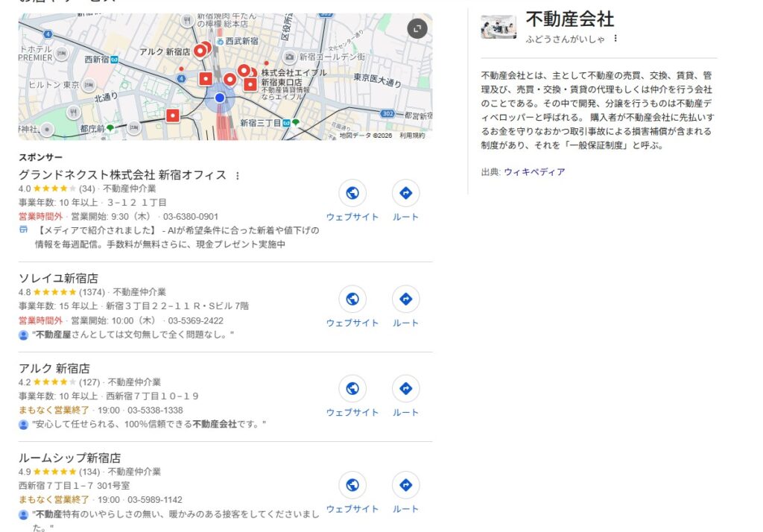Open the グランドネクスト株式会社 新宿オフィス listing
This screenshot has height=532, width=763.
coord(122,175)
